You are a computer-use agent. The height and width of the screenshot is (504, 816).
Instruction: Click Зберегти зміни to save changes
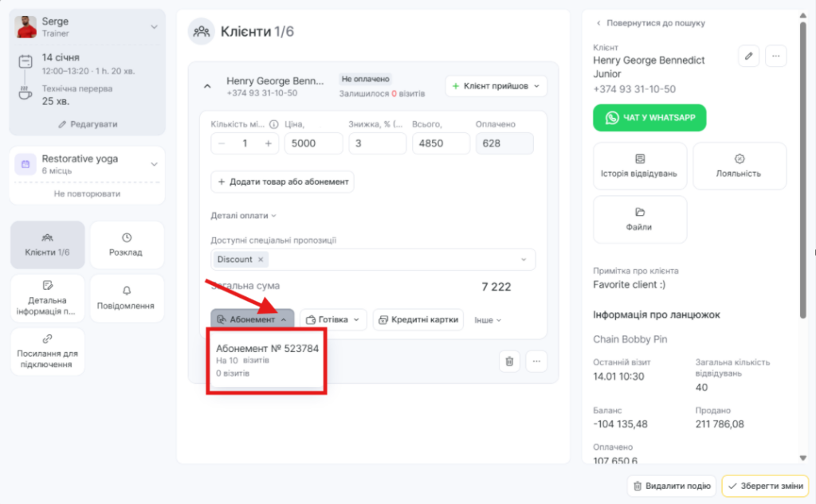click(x=764, y=486)
